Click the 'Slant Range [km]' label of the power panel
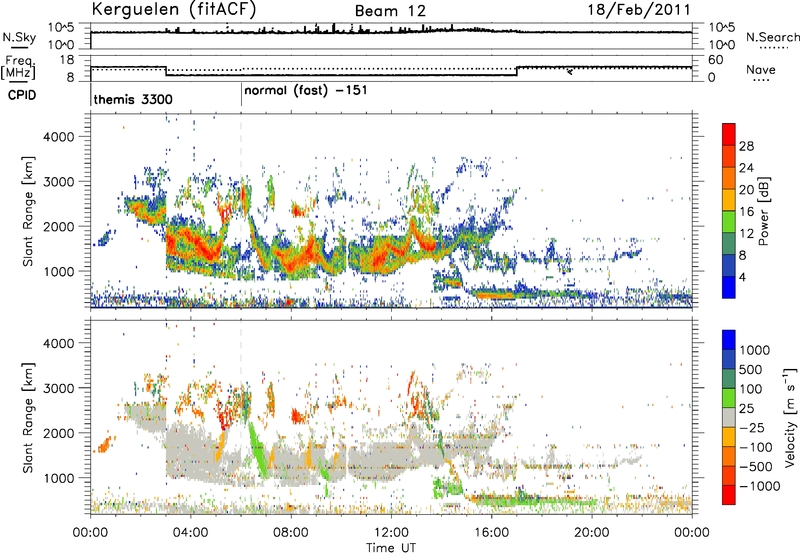Image resolution: width=800 pixels, height=554 pixels. (x=29, y=211)
